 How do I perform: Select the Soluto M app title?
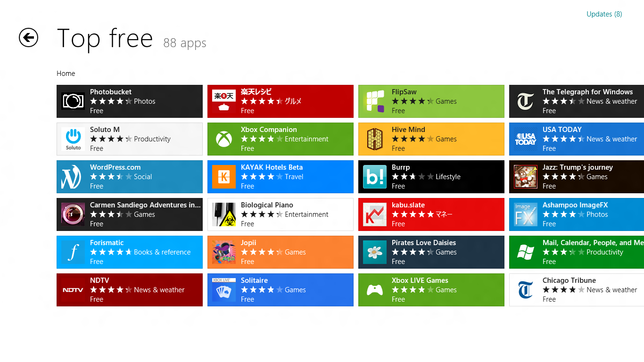pyautogui.click(x=105, y=130)
